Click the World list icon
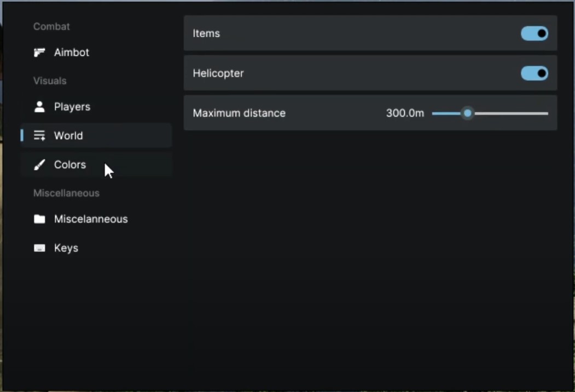The width and height of the screenshot is (575, 392). click(x=39, y=136)
